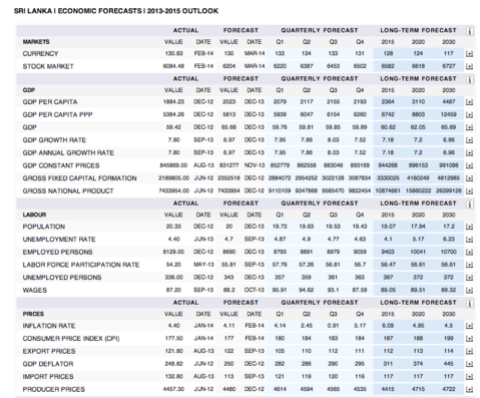This screenshot has height=398, width=480.
Task: Expand the GDP Deflator row
Action: 469,364
